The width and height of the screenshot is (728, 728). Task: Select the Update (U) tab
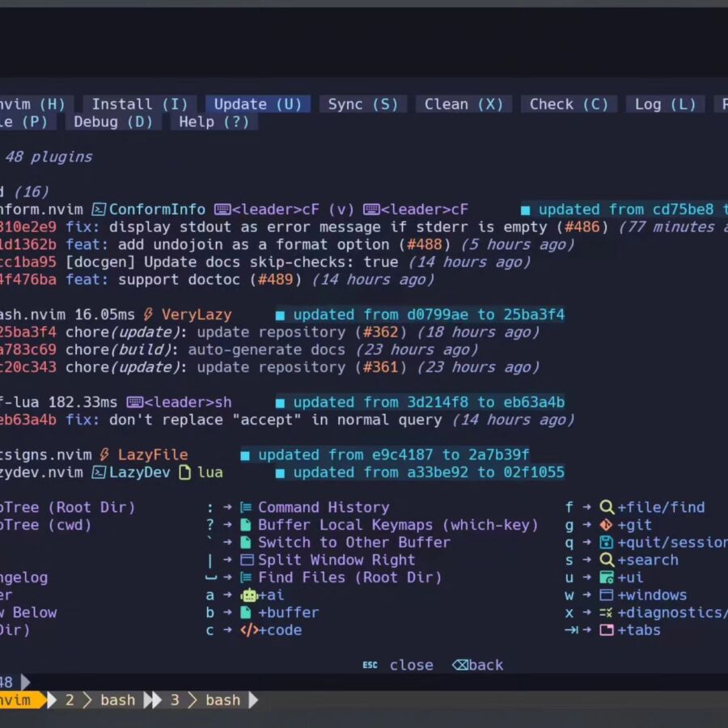click(258, 104)
